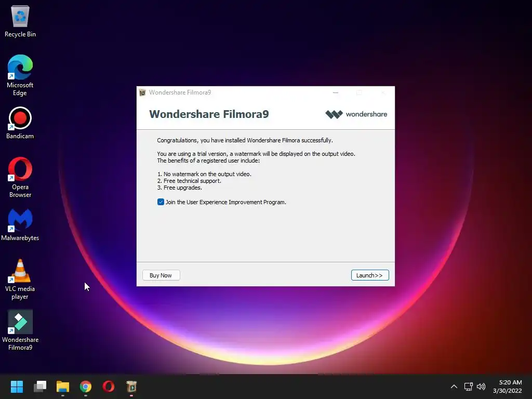The image size is (532, 399).
Task: Select the Bandicam desktop shortcut
Action: pyautogui.click(x=20, y=123)
